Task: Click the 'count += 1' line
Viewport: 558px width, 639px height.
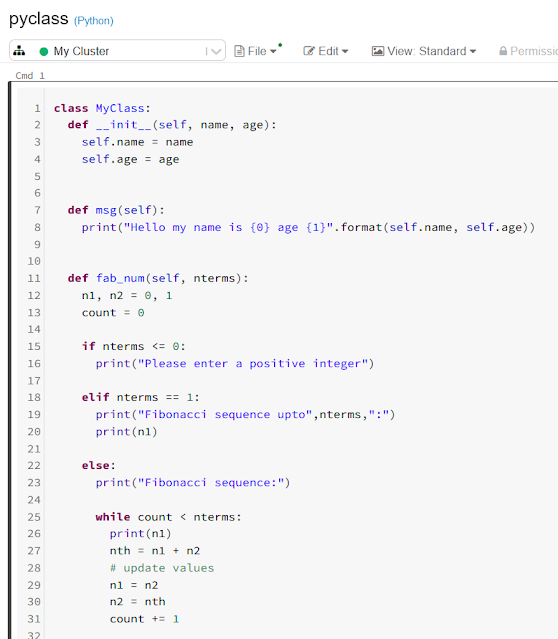Action: click(144, 619)
